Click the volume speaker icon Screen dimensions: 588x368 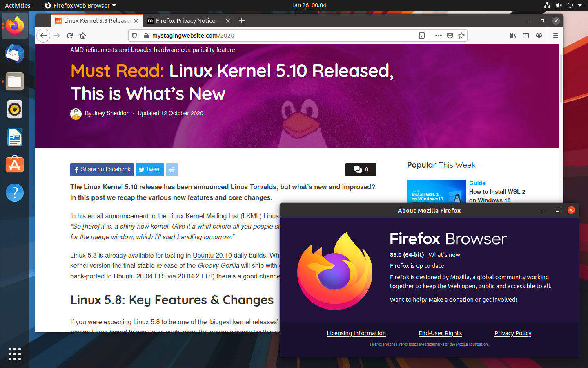click(559, 5)
